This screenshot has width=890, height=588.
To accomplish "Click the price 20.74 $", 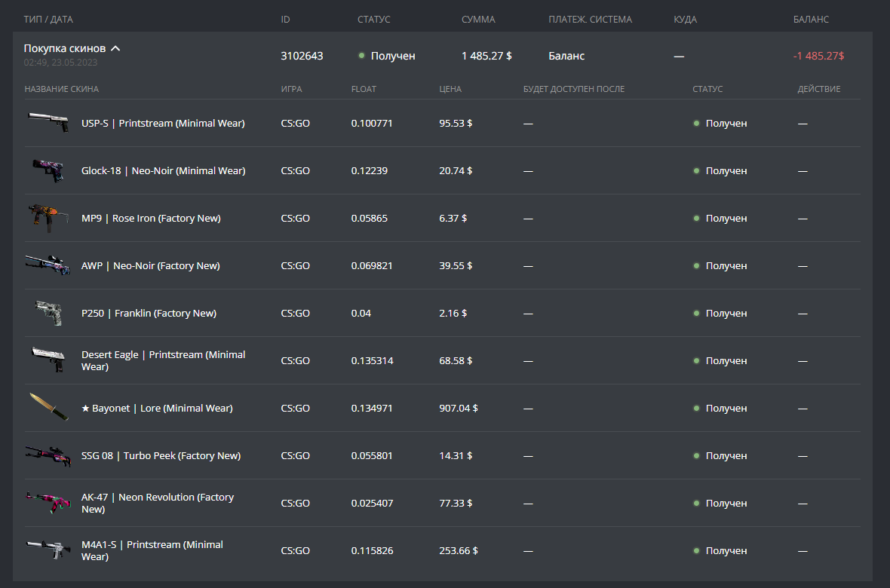I will [456, 171].
